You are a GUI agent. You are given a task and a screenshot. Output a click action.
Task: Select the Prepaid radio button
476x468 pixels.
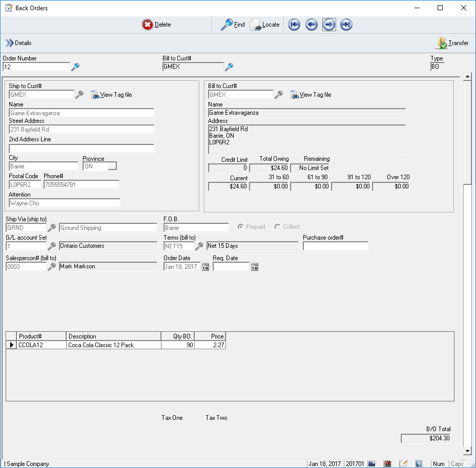click(240, 227)
